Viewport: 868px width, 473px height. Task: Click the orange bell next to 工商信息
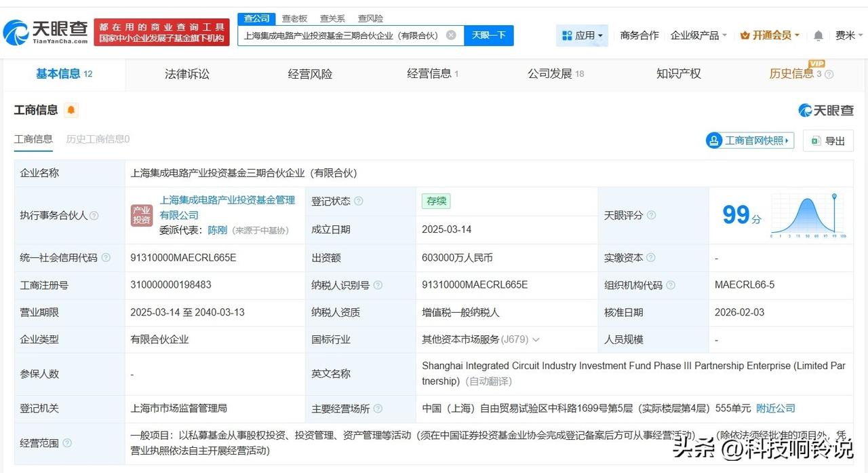71,110
